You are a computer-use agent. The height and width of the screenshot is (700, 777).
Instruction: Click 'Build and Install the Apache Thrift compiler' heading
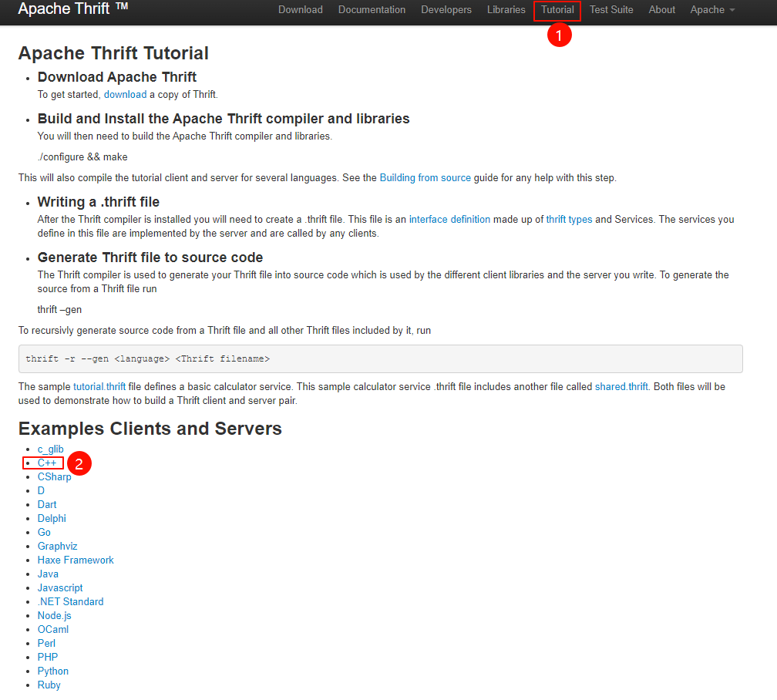224,119
